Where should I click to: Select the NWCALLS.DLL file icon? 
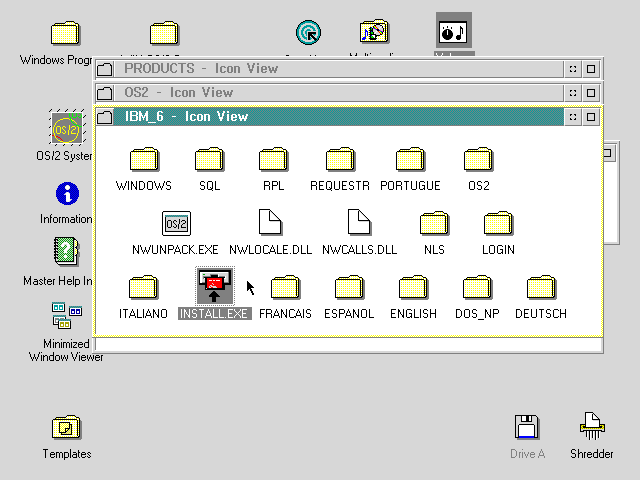pyautogui.click(x=359, y=222)
